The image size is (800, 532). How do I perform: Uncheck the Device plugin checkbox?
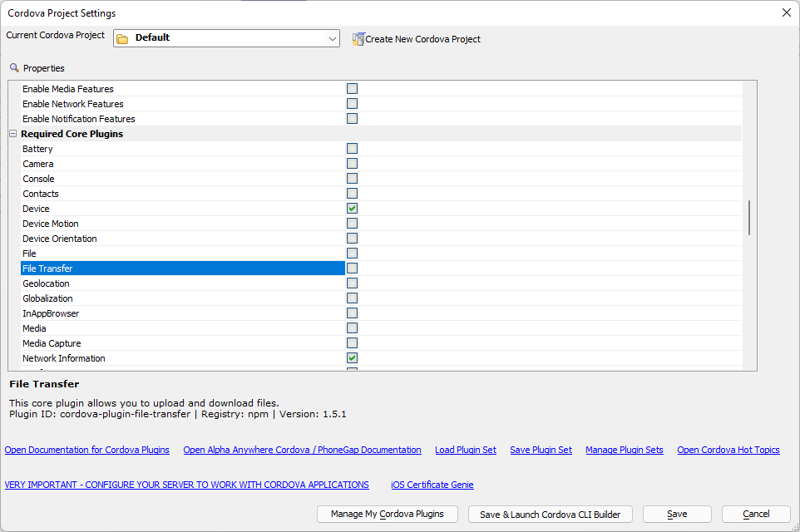click(x=352, y=208)
